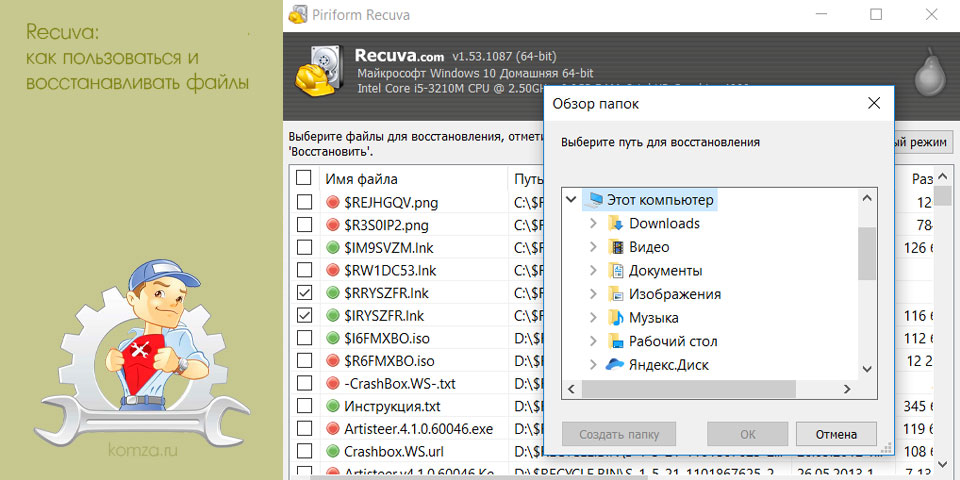Click the folder tree horizontal scrollbar thumb
960x480 pixels.
688,389
